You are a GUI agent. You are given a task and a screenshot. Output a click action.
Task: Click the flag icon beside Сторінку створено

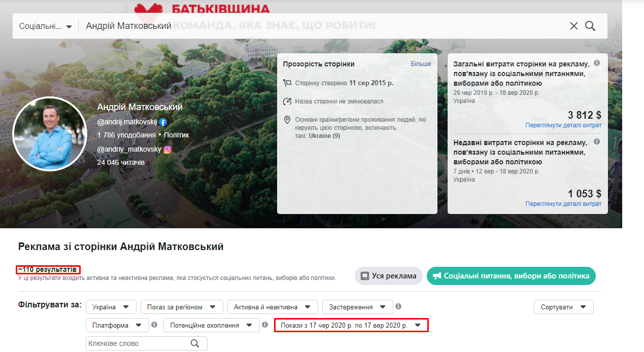tap(287, 83)
